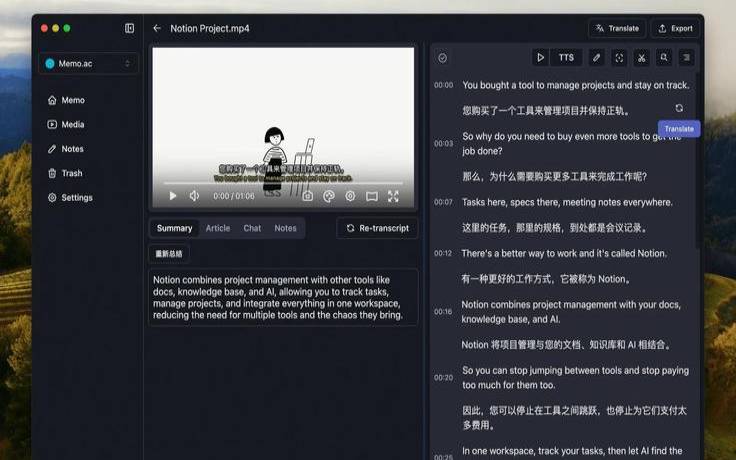The height and width of the screenshot is (460, 736).
Task: Jump to timestamp 00:03
Action: point(444,143)
